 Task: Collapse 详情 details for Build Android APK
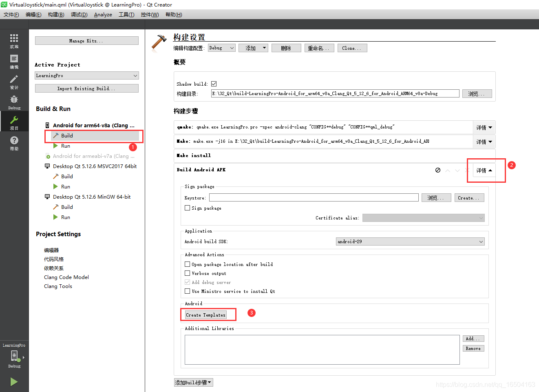(x=484, y=170)
